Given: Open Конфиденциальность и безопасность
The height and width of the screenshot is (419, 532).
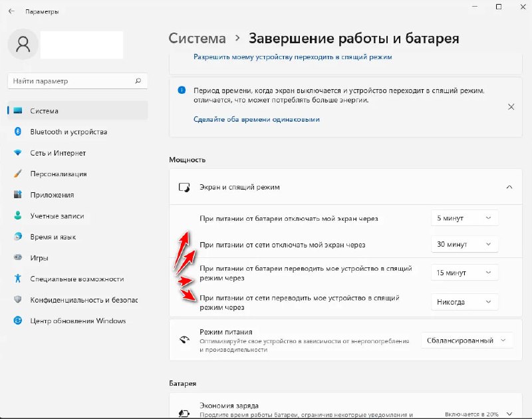Looking at the screenshot, I should tap(78, 300).
